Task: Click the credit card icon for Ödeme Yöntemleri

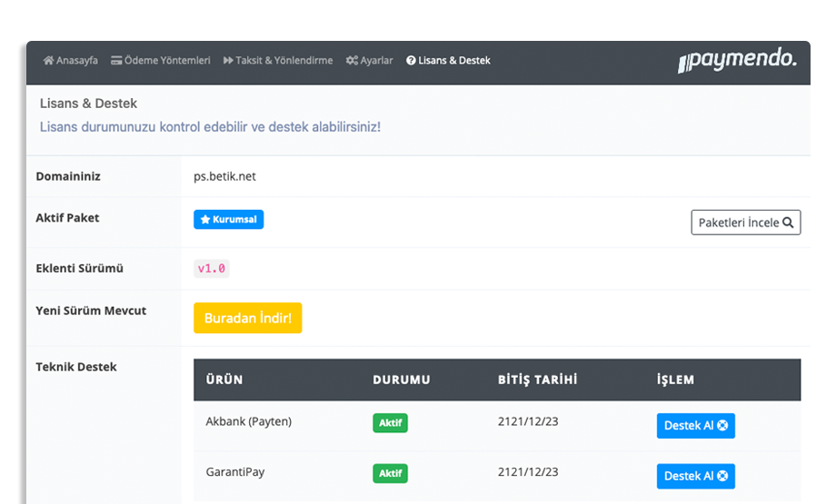Action: point(116,60)
